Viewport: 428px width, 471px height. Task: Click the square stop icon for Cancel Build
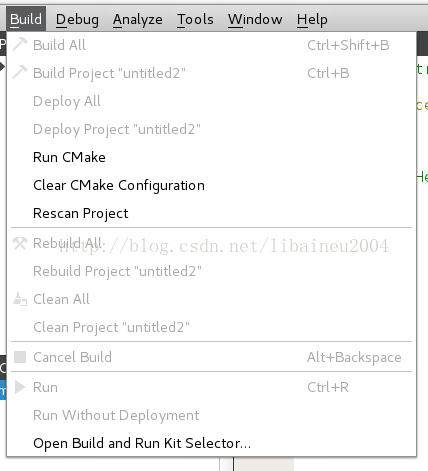[20, 357]
